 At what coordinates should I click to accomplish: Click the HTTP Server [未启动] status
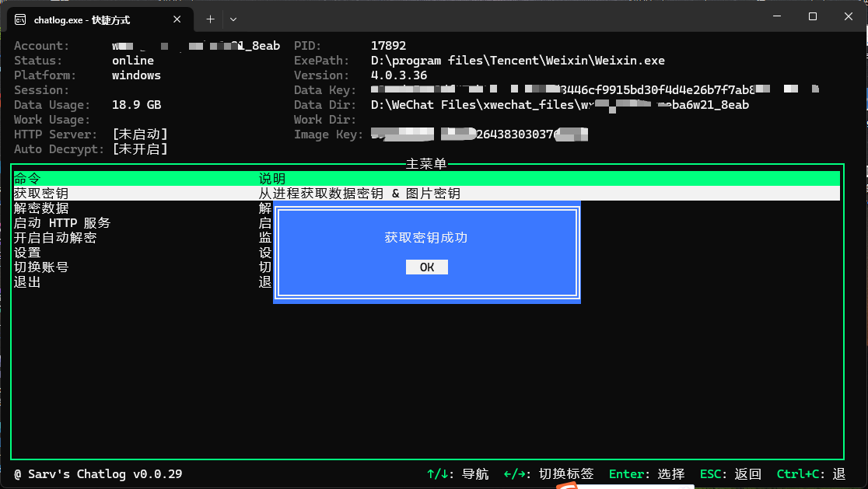point(140,134)
